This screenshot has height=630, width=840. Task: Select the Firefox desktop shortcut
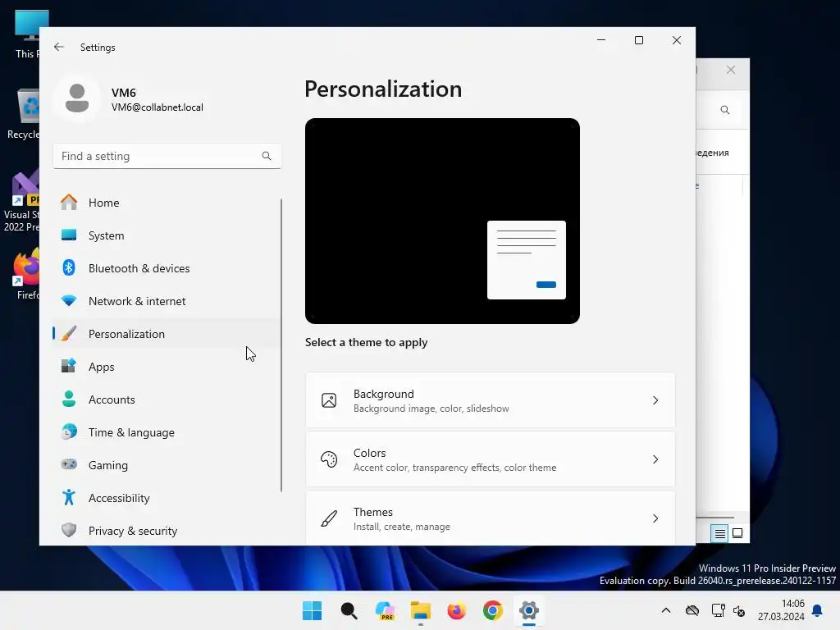25,274
